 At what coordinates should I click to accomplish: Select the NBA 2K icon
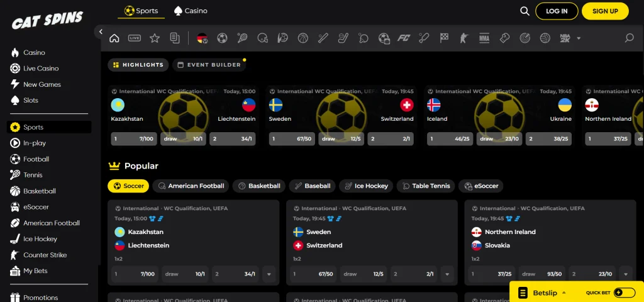565,38
